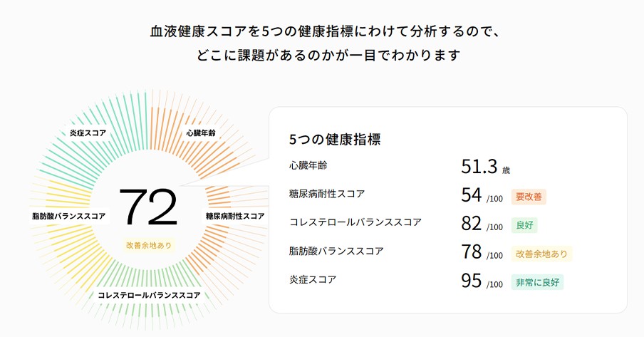644x337 pixels.
Task: Click the 良好 status badge
Action: [524, 225]
